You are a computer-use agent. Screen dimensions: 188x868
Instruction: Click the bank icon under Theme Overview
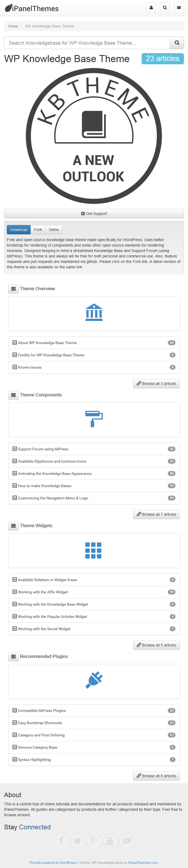[x=94, y=312]
